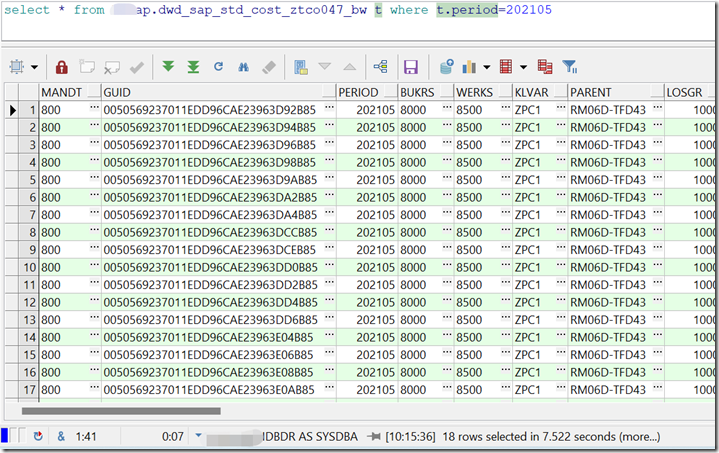
Task: Open the bar chart graph icon
Action: click(469, 67)
